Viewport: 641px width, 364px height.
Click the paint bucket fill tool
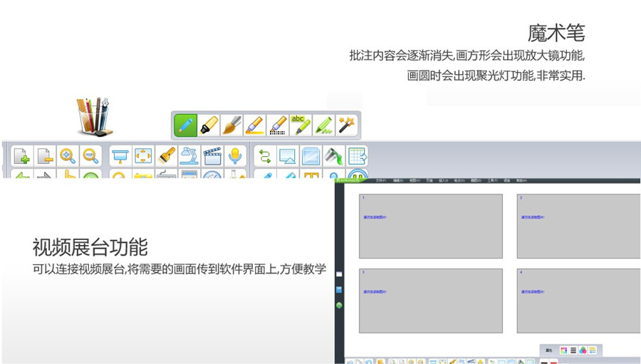pyautogui.click(x=333, y=156)
